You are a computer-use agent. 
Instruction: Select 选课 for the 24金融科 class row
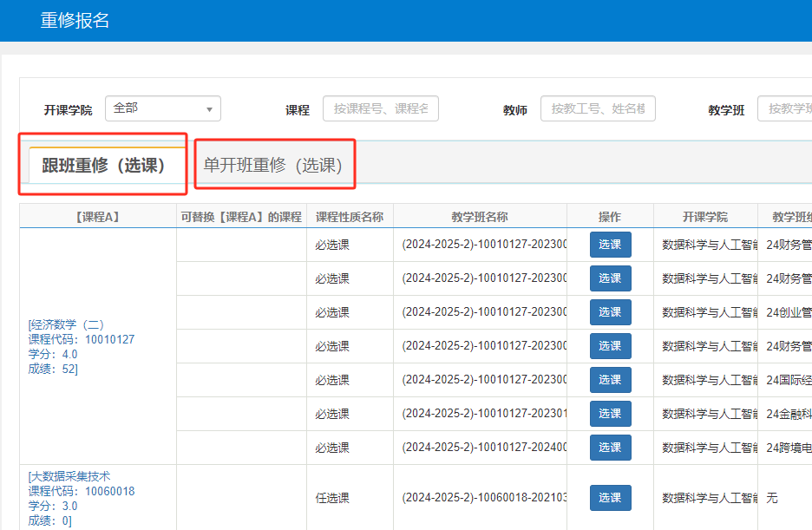(x=610, y=414)
